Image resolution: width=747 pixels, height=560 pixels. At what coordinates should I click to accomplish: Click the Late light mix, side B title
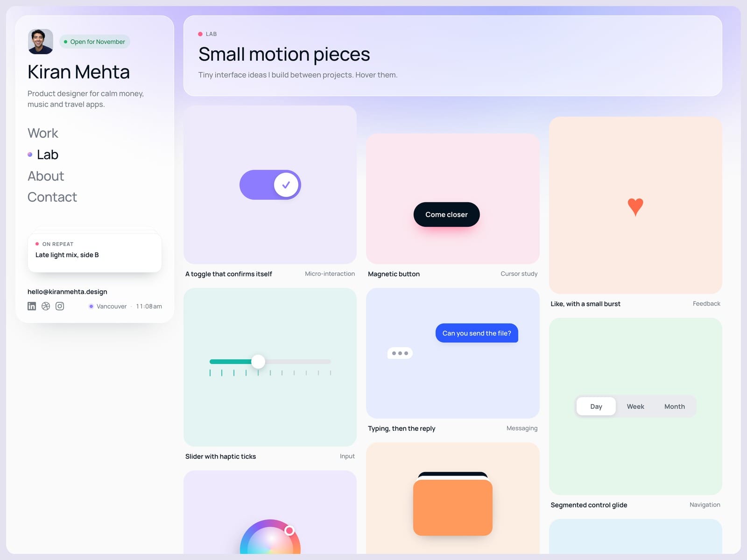pos(67,255)
